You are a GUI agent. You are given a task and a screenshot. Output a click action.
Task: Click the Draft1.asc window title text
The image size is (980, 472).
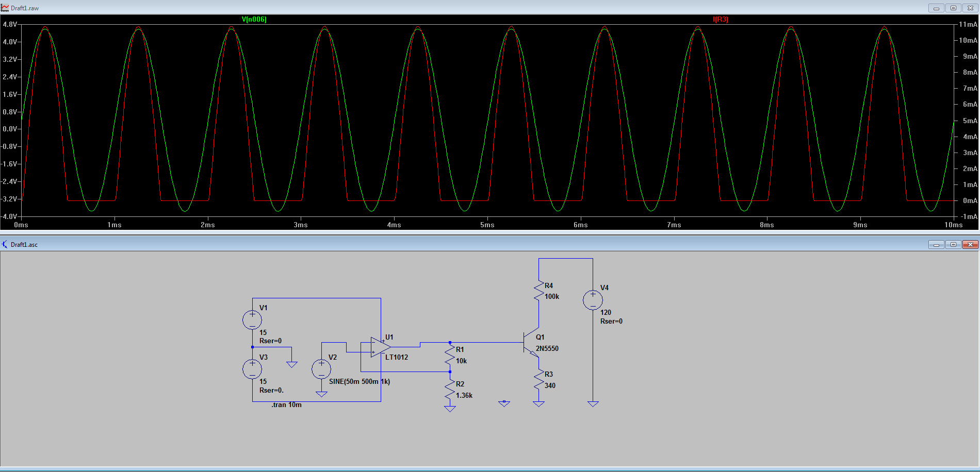(24, 245)
